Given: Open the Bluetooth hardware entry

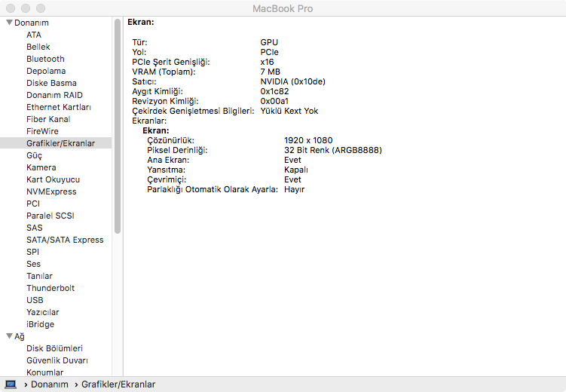Looking at the screenshot, I should [x=45, y=59].
